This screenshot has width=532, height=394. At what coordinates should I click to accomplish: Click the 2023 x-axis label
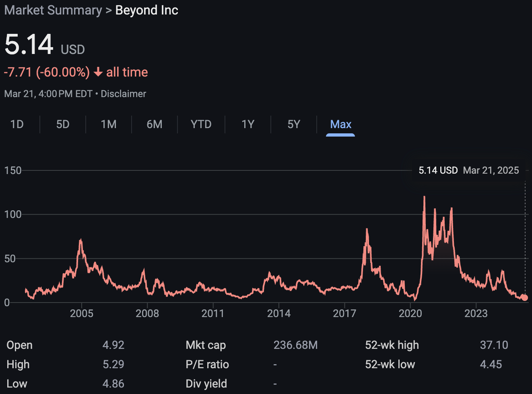click(476, 313)
